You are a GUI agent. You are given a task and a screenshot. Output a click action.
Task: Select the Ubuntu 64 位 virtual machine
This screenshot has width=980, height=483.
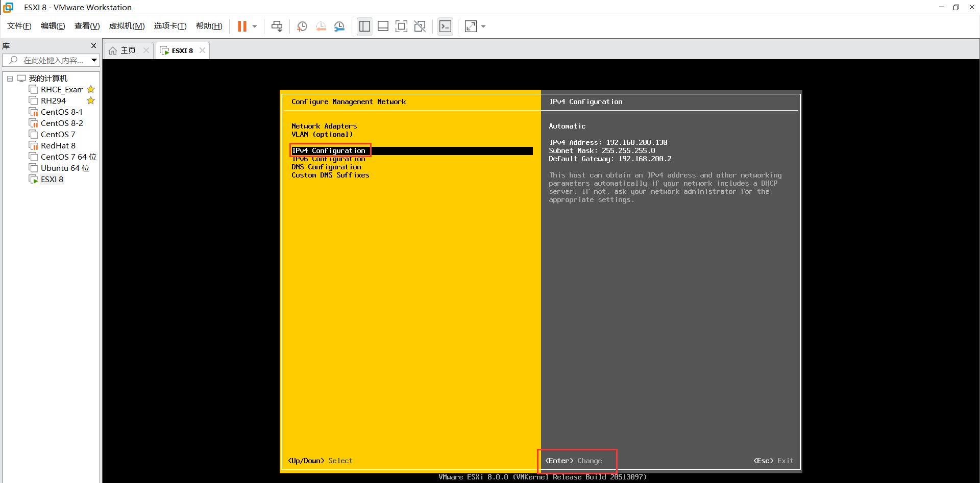(65, 168)
